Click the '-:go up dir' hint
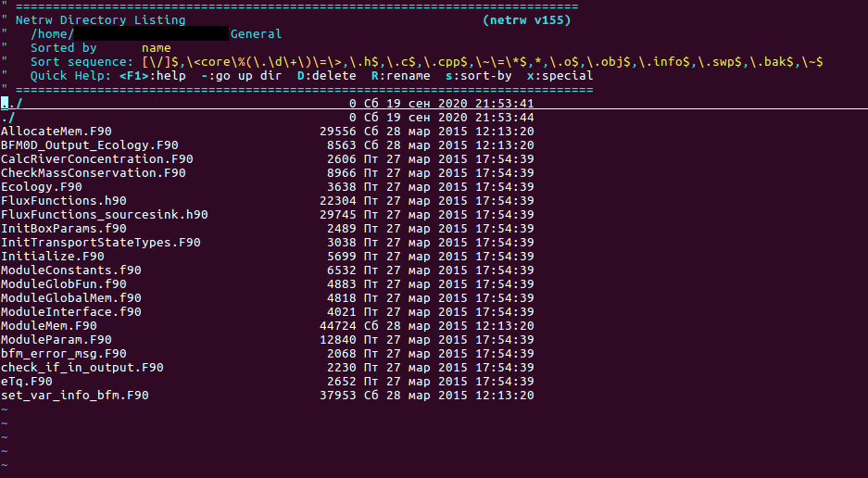 pos(242,75)
